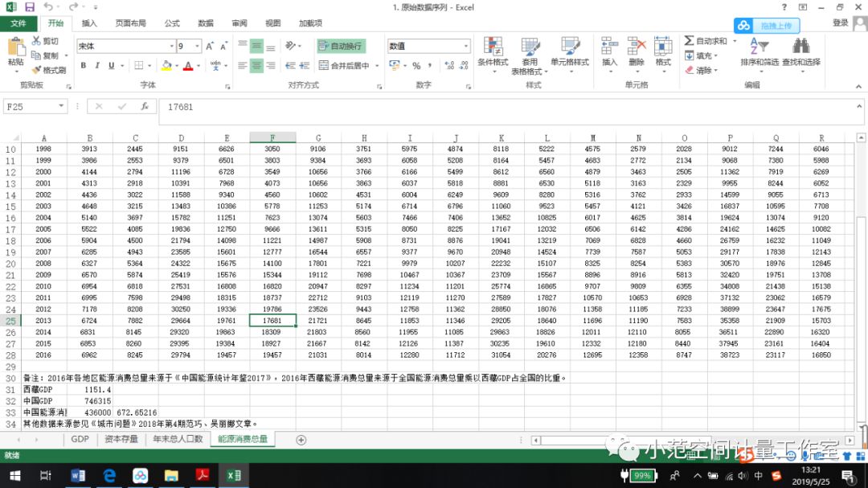The image size is (868, 488).
Task: Click Merge and Center (合并后居中)
Action: [x=344, y=65]
